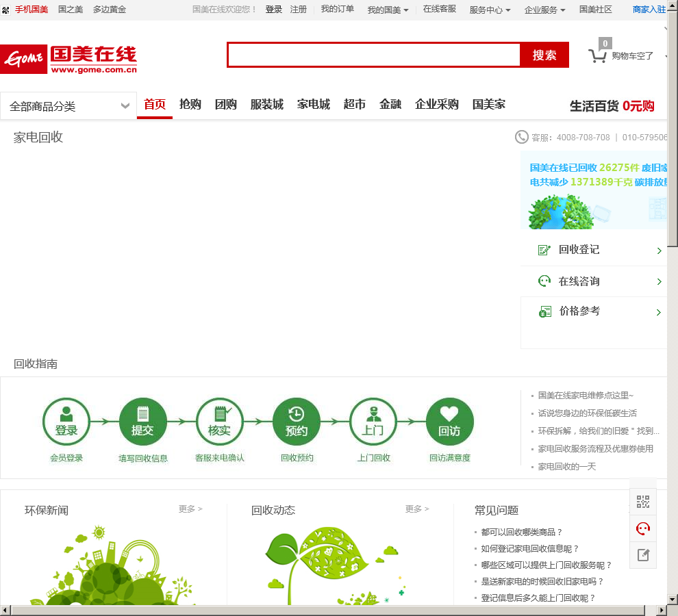Select the 金融 navigation tab
The height and width of the screenshot is (616, 678).
(x=390, y=105)
